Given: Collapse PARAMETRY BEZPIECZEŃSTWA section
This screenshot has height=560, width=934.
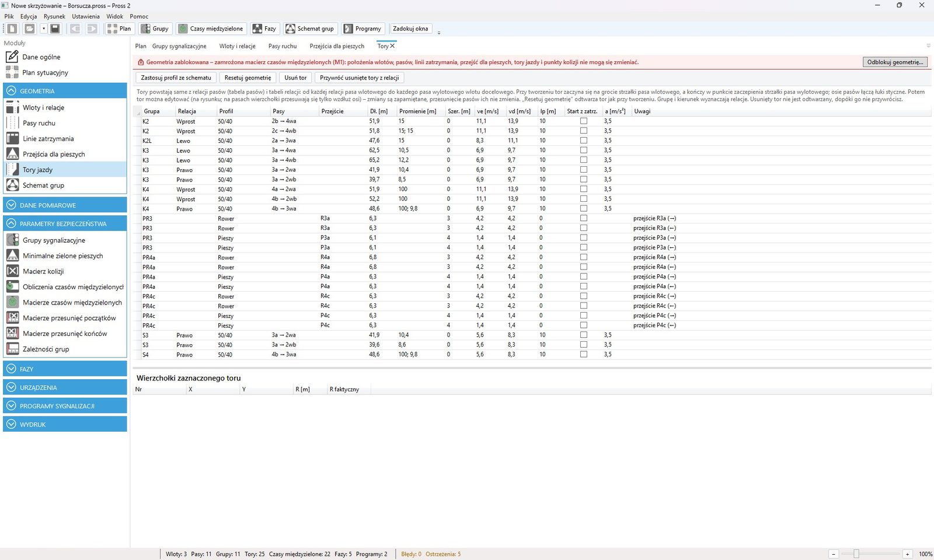Looking at the screenshot, I should [65, 223].
